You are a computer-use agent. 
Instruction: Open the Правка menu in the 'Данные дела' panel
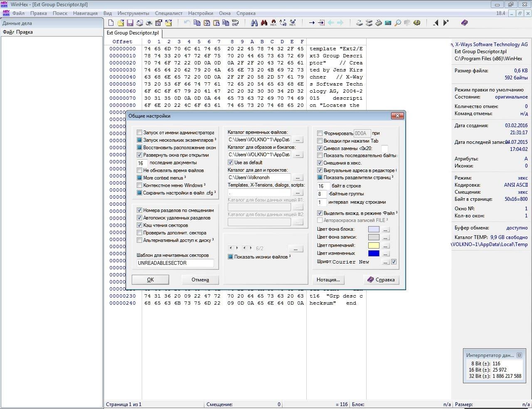pos(25,32)
